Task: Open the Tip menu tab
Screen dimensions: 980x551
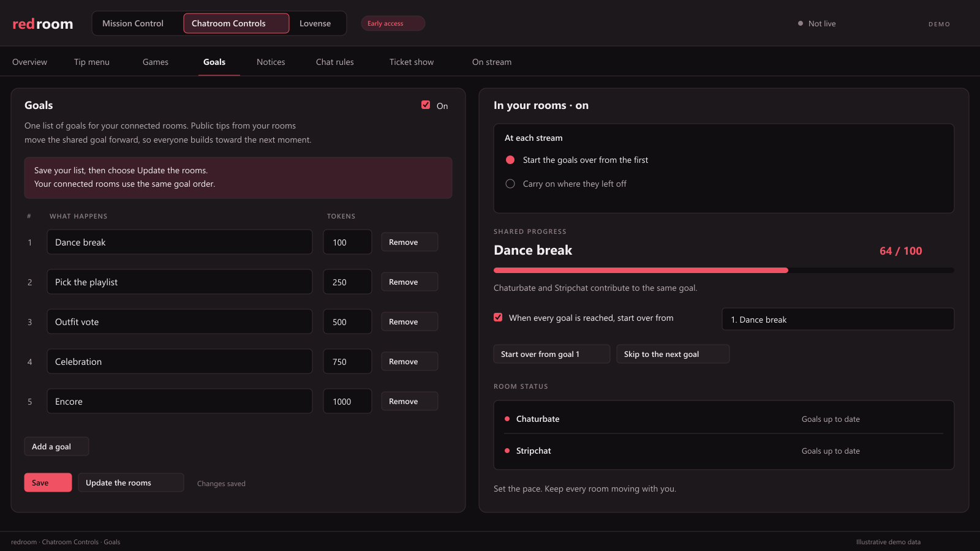Action: [92, 62]
